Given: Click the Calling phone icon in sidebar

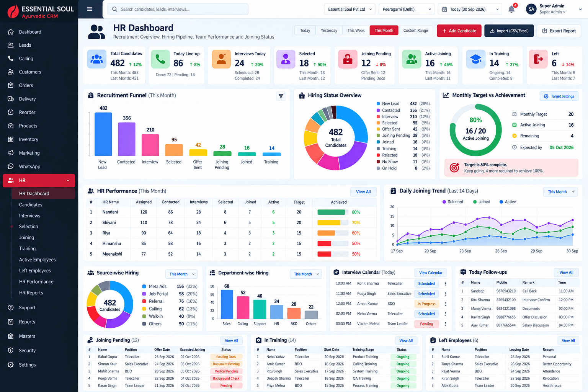Looking at the screenshot, I should [11, 59].
